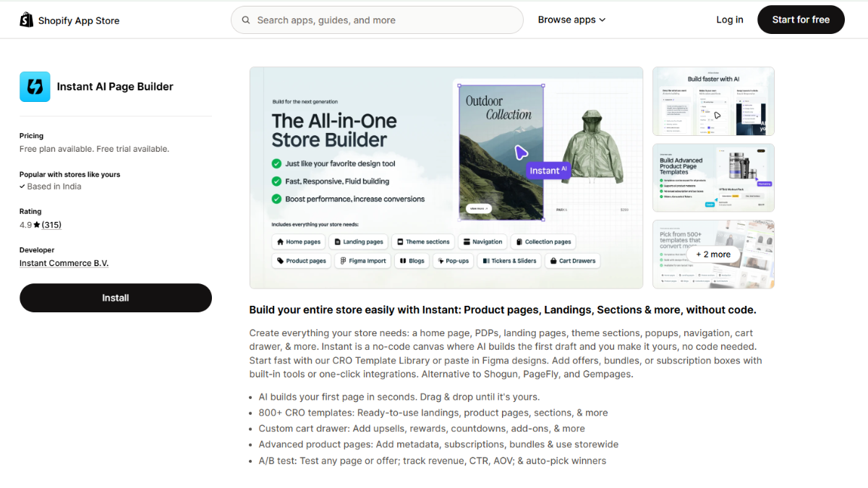Click the Start for free button

tap(801, 20)
